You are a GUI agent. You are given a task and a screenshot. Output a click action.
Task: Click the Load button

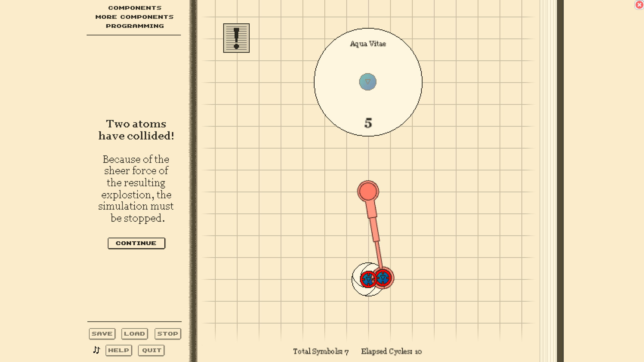pos(134,334)
